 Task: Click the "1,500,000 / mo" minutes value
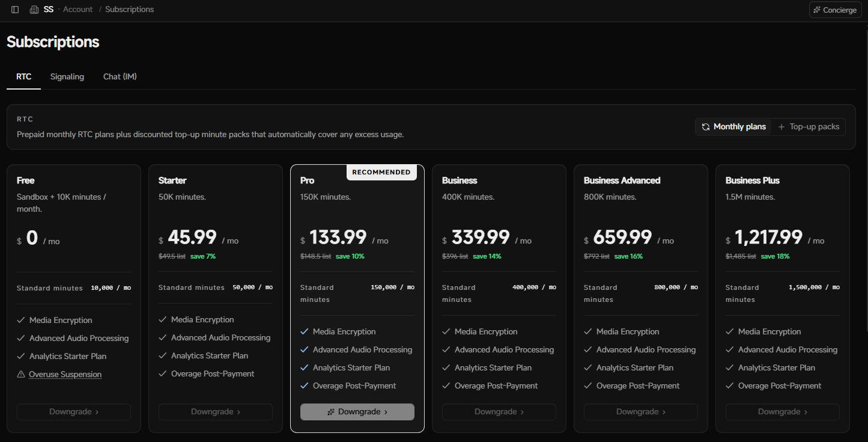coord(815,287)
